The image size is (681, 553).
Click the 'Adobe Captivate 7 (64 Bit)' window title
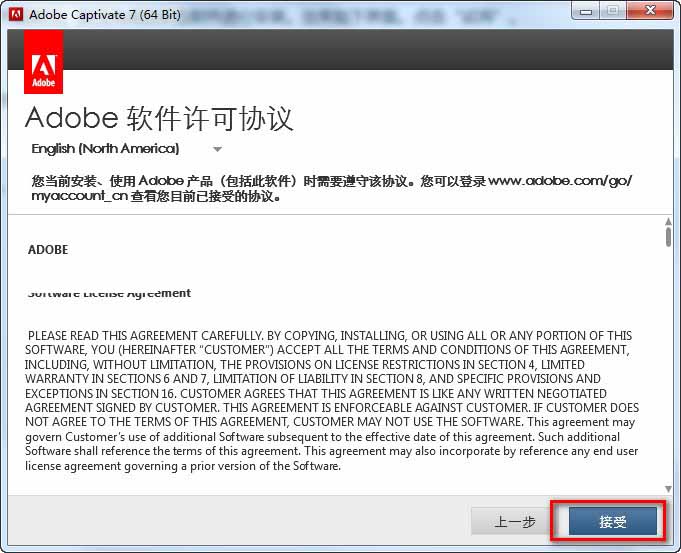pyautogui.click(x=105, y=15)
